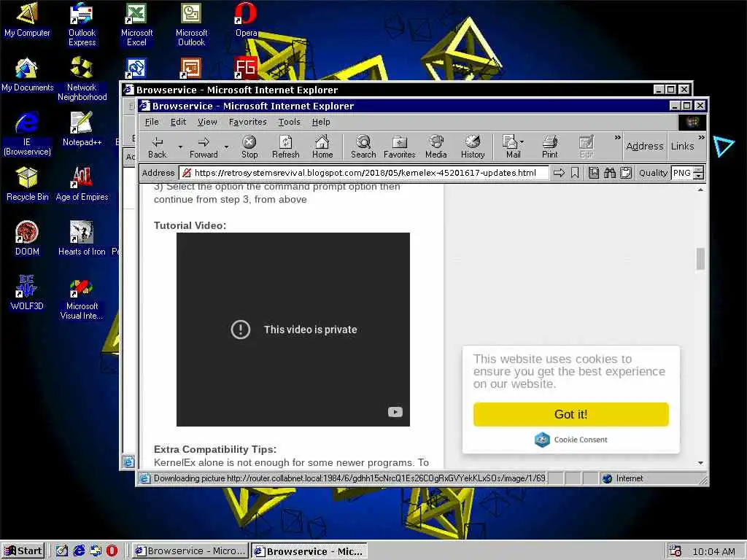Screen dimensions: 747x560
Task: Select the Hearts of Iron shortcut
Action: (x=82, y=238)
